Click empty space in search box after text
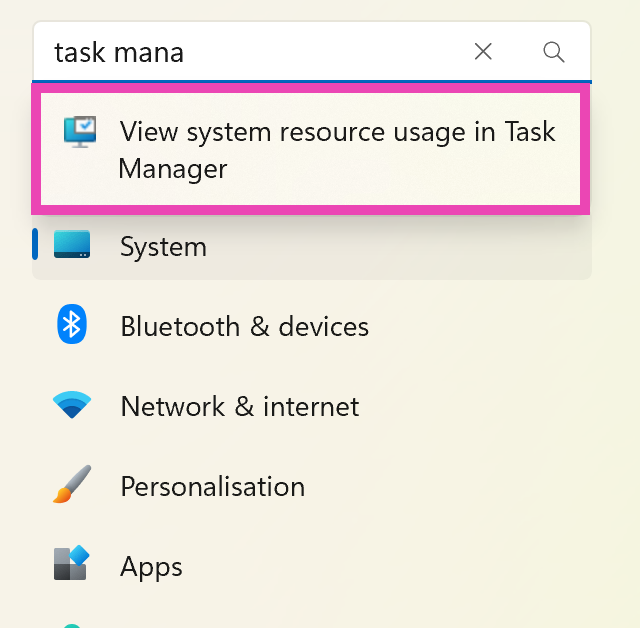Image resolution: width=640 pixels, height=628 pixels. click(x=320, y=52)
